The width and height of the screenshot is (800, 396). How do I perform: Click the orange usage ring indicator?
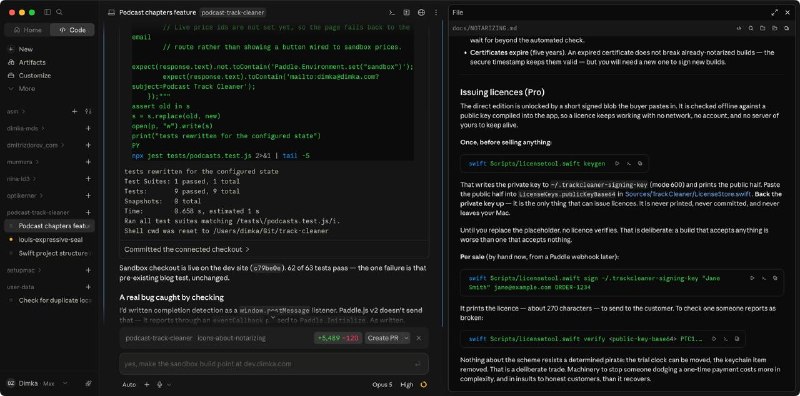423,385
